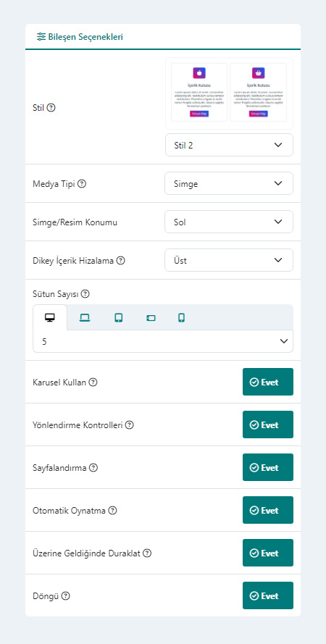This screenshot has width=326, height=644.
Task: Click help icon next to Stil
Action: pos(51,108)
